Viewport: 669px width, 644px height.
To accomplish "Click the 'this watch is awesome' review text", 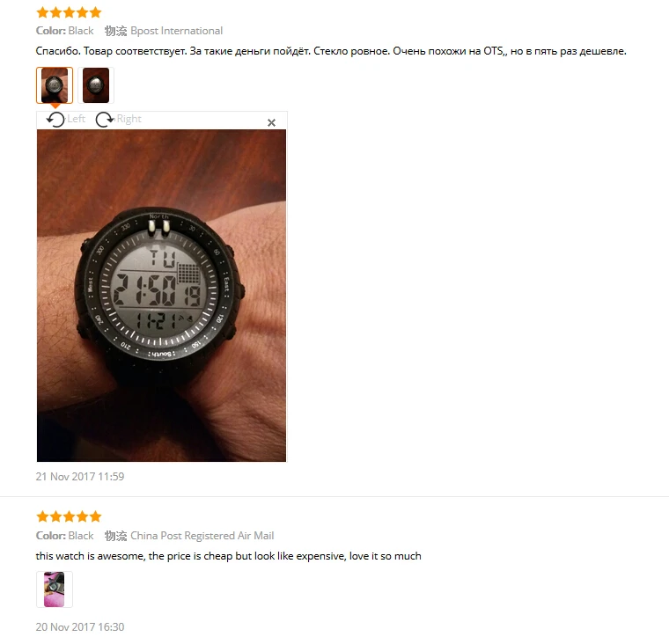I will click(x=228, y=556).
